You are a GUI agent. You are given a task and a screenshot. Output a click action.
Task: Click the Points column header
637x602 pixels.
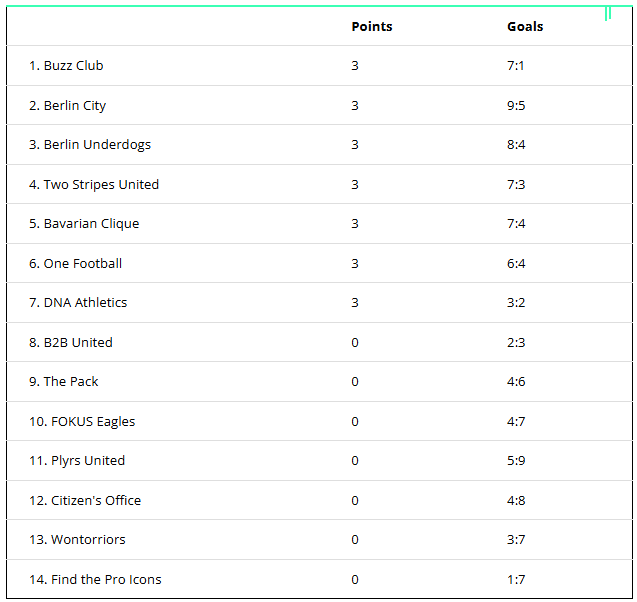371,27
